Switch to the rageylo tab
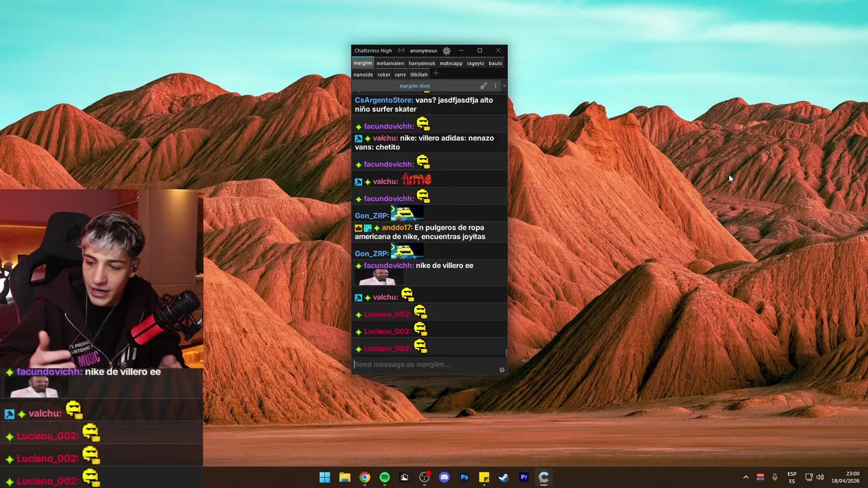 tap(475, 63)
